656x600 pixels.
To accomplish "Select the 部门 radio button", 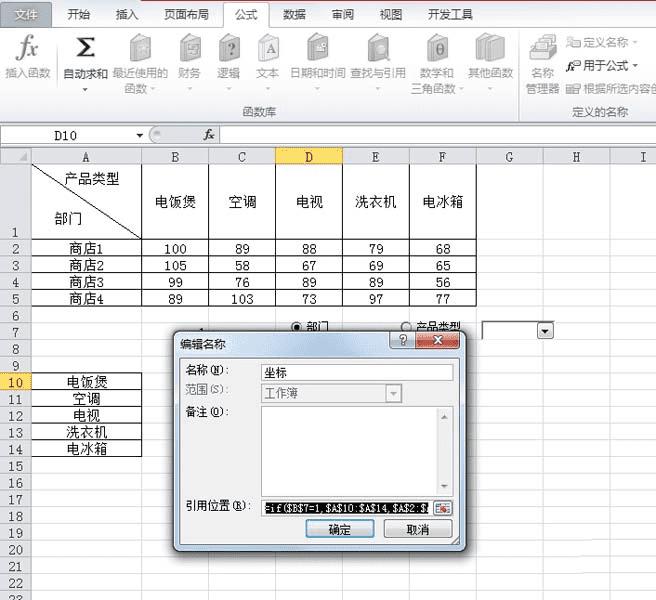I will (x=296, y=326).
